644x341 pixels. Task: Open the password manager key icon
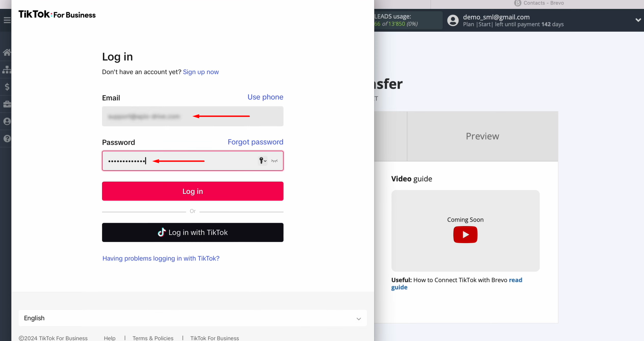tap(263, 161)
